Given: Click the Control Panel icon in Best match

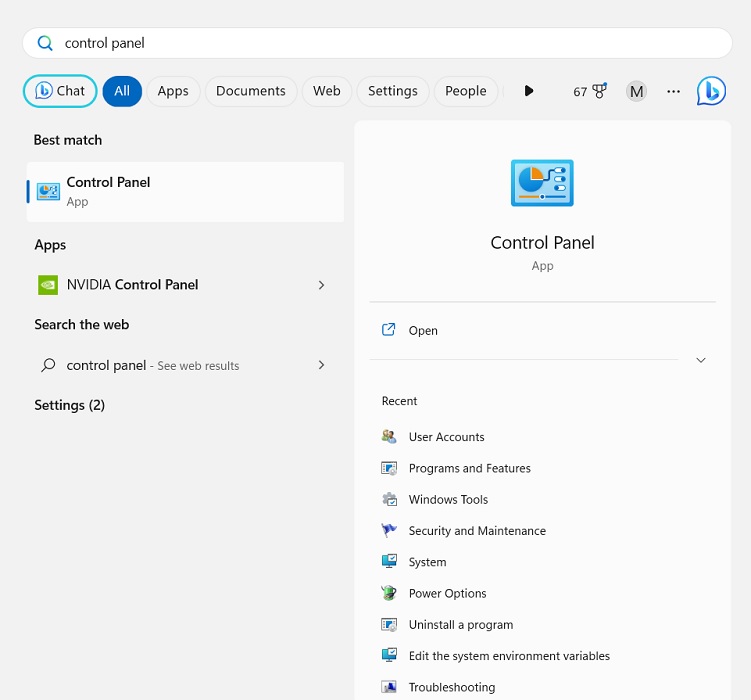Looking at the screenshot, I should 48,192.
